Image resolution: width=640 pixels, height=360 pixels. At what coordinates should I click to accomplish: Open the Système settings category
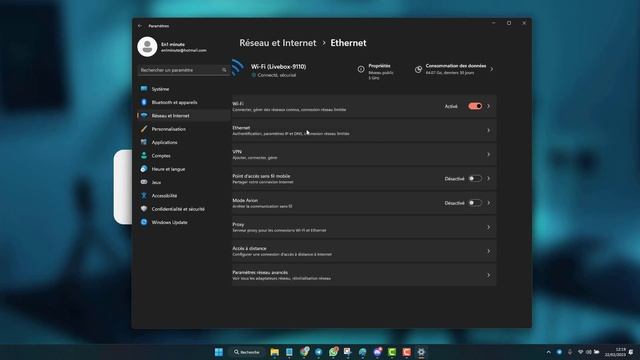pos(184,89)
